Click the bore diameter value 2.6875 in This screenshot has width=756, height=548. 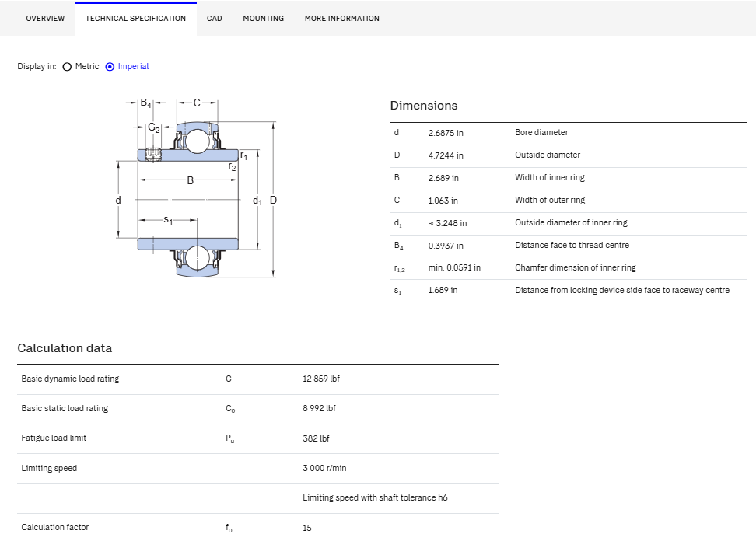coord(446,133)
